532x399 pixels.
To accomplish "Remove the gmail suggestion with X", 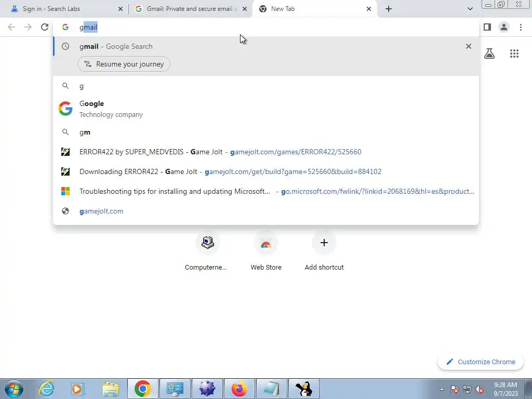I will pos(469,46).
